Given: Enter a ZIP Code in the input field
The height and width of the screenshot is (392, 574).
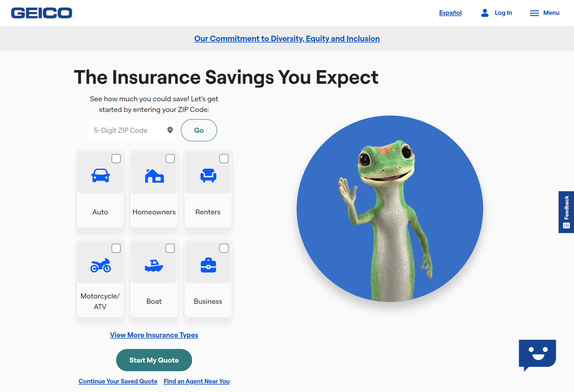Looking at the screenshot, I should click(129, 130).
